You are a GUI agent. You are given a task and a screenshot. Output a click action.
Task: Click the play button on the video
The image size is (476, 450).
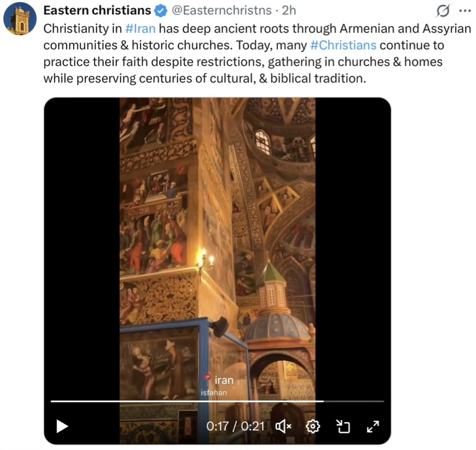pos(62,426)
